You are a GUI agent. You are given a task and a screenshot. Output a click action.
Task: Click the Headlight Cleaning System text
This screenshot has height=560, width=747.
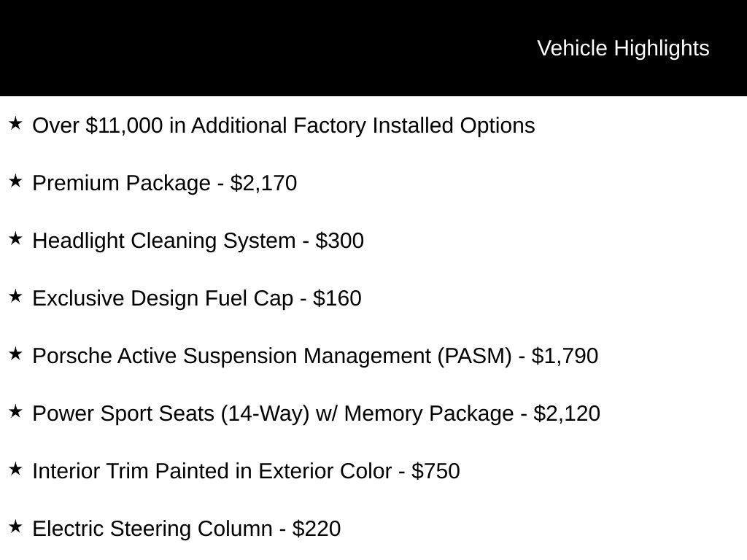164,241
